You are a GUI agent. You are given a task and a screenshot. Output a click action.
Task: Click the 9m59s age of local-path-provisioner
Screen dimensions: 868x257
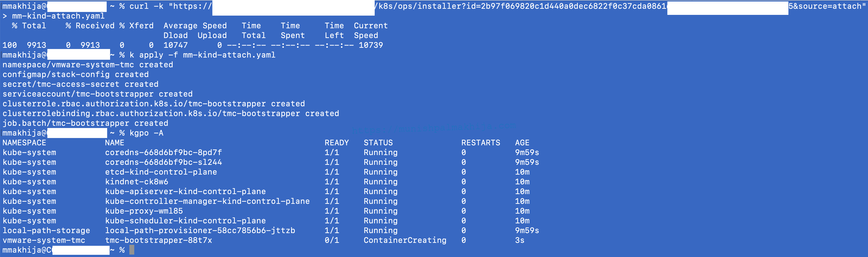pos(527,231)
